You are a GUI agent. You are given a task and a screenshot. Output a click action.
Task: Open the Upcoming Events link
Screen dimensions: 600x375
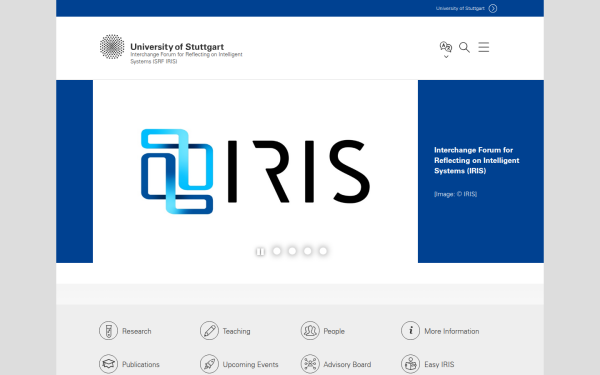pyautogui.click(x=251, y=365)
